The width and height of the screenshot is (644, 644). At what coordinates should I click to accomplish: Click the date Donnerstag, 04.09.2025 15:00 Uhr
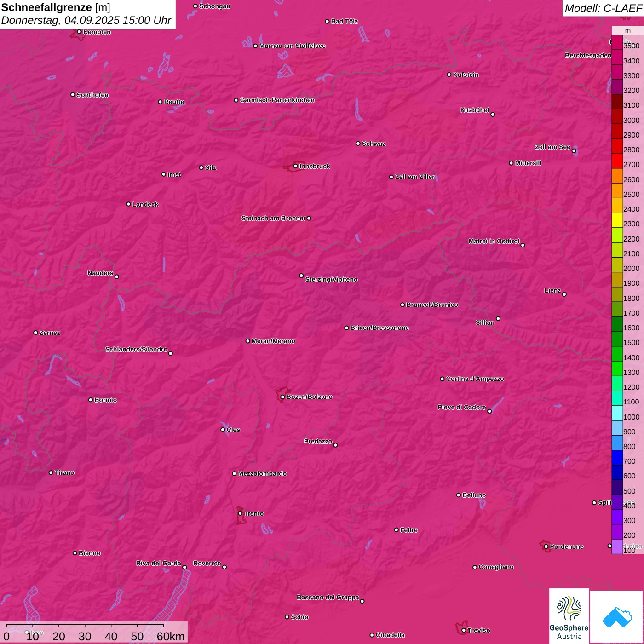(86, 21)
